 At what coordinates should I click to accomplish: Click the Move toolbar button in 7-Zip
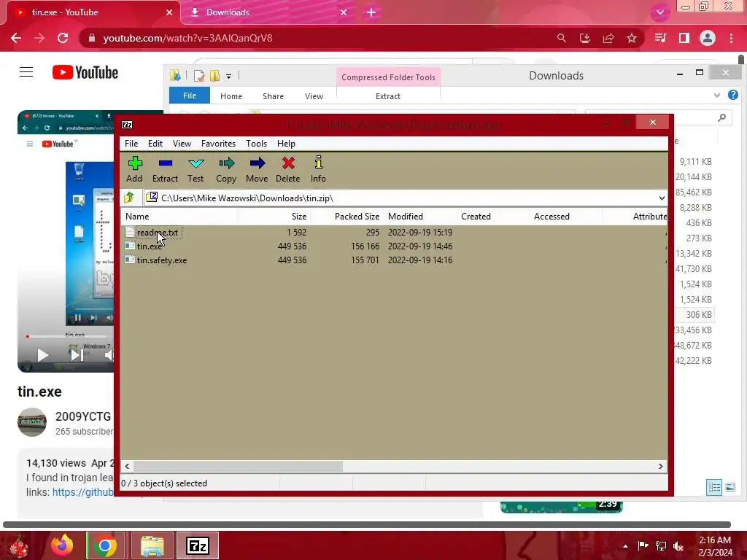point(257,169)
